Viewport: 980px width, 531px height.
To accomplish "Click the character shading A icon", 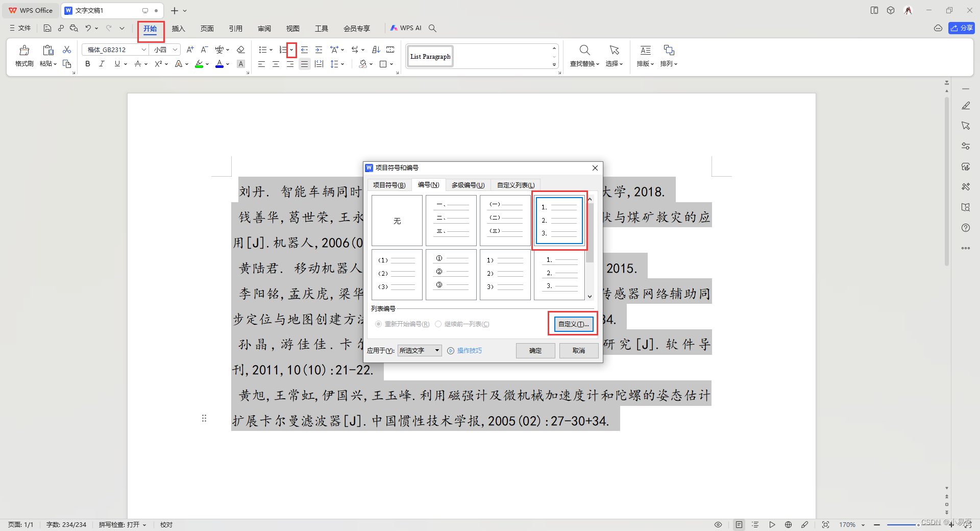I will click(241, 64).
